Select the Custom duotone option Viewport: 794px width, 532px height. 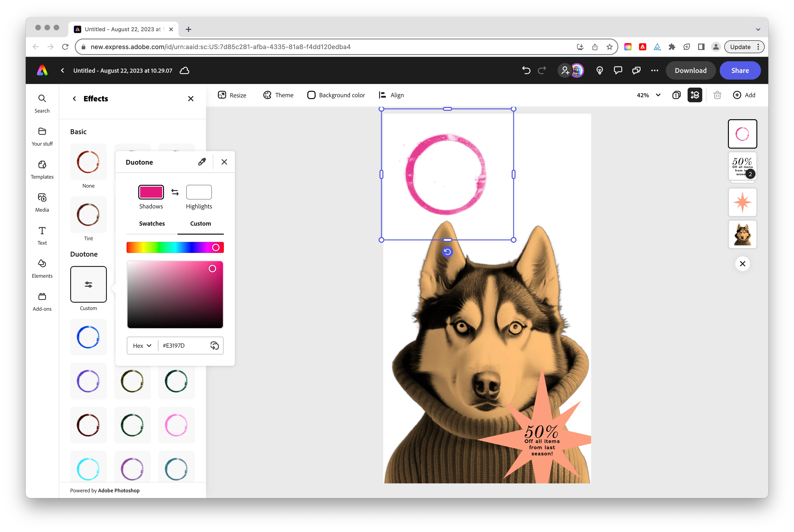[x=88, y=284]
